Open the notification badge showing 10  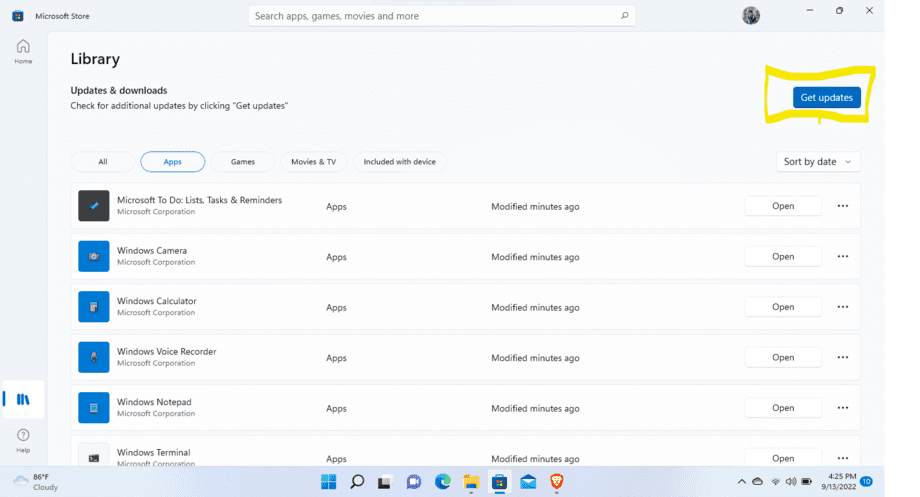[x=866, y=482]
